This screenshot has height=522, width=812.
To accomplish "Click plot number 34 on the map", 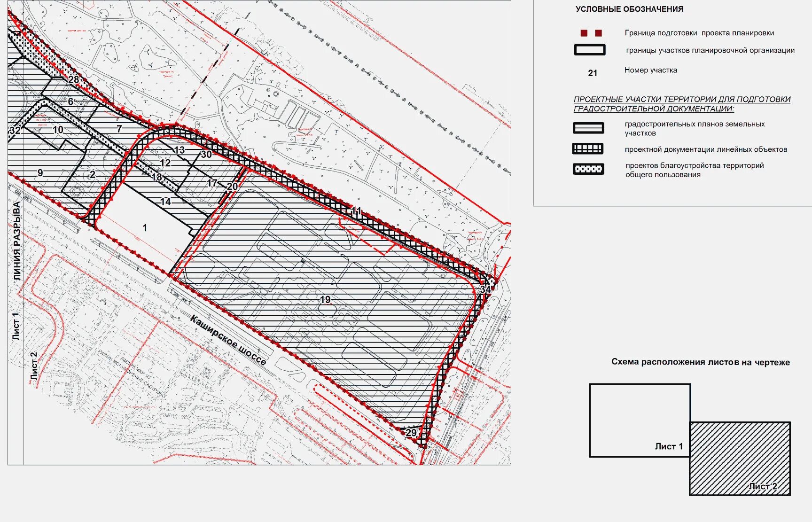I will [485, 289].
